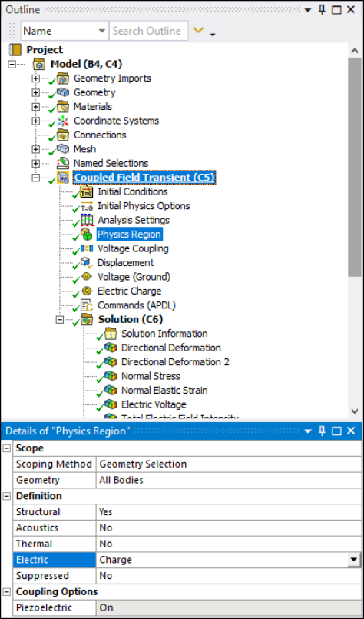Select the Total Electric Field Intensity item

pos(180,417)
